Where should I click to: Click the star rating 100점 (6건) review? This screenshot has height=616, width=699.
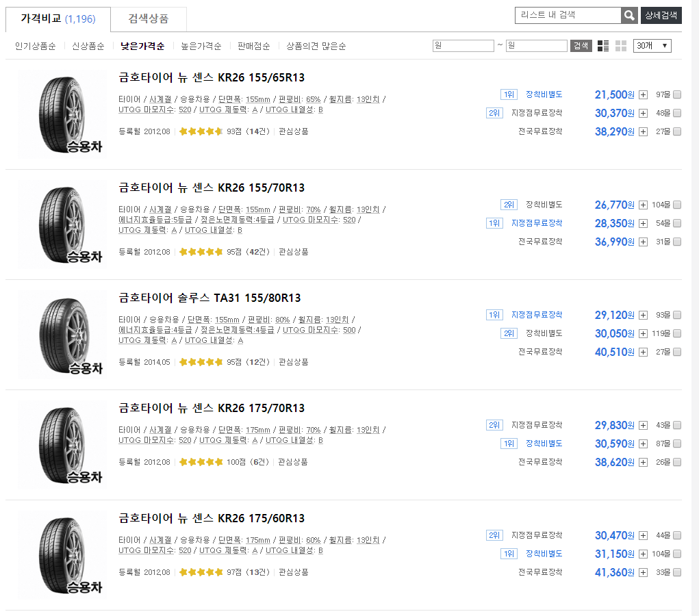225,462
